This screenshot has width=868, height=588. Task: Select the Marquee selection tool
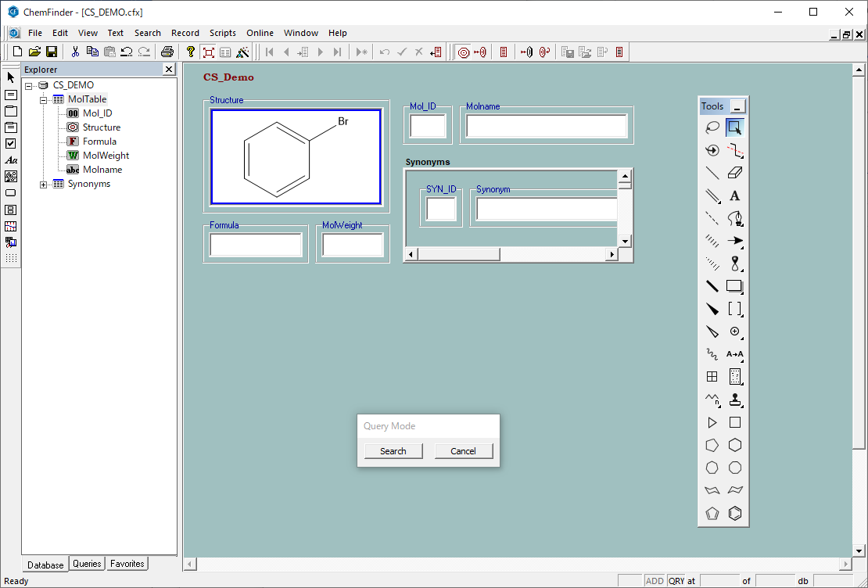[734, 127]
